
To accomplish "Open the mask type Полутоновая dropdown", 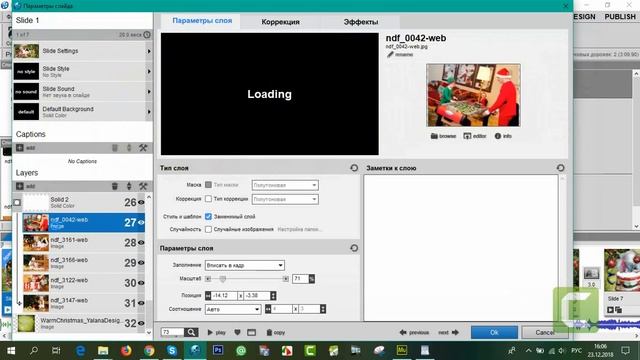I will click(285, 185).
